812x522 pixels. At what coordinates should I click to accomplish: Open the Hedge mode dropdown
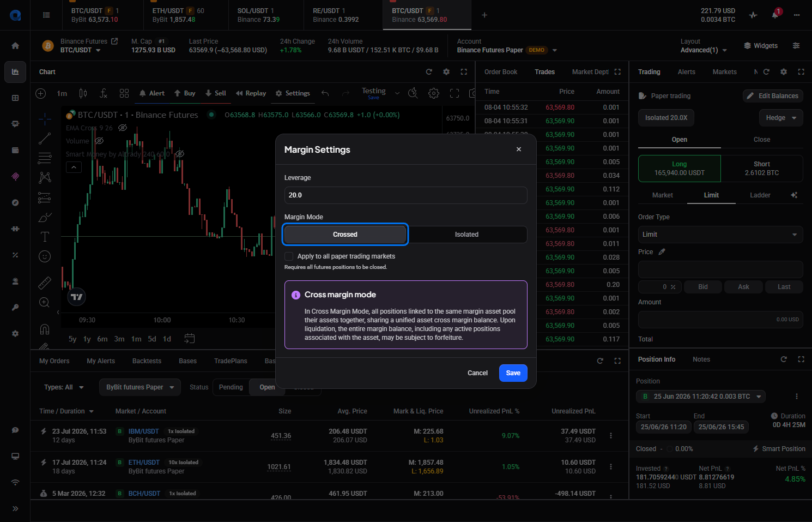click(x=781, y=118)
